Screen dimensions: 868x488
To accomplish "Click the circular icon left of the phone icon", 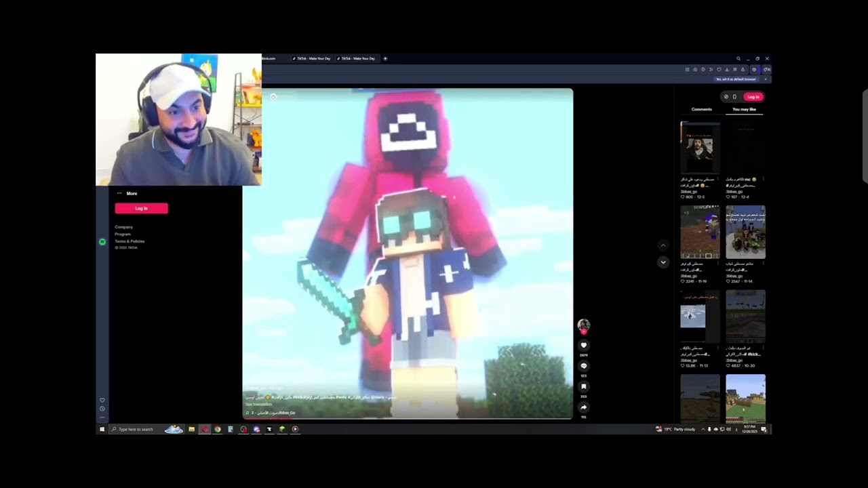I will tap(726, 97).
